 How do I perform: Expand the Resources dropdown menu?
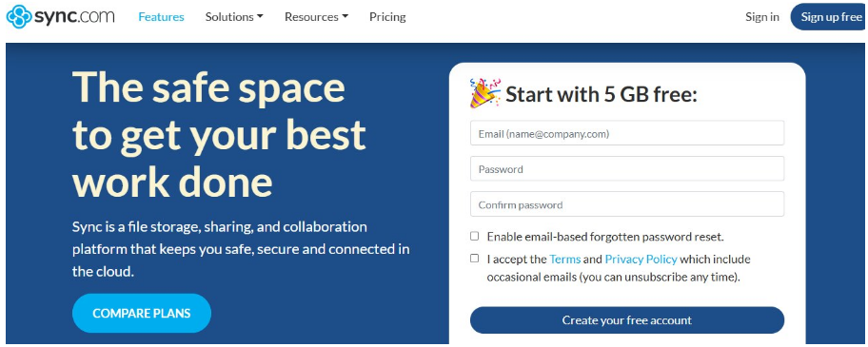pyautogui.click(x=316, y=17)
